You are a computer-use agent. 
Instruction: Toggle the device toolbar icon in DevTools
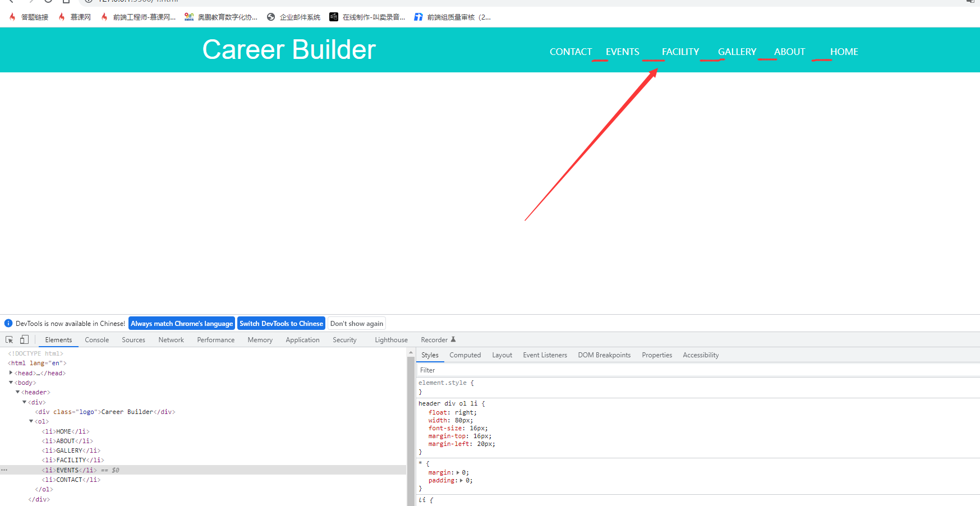point(24,340)
